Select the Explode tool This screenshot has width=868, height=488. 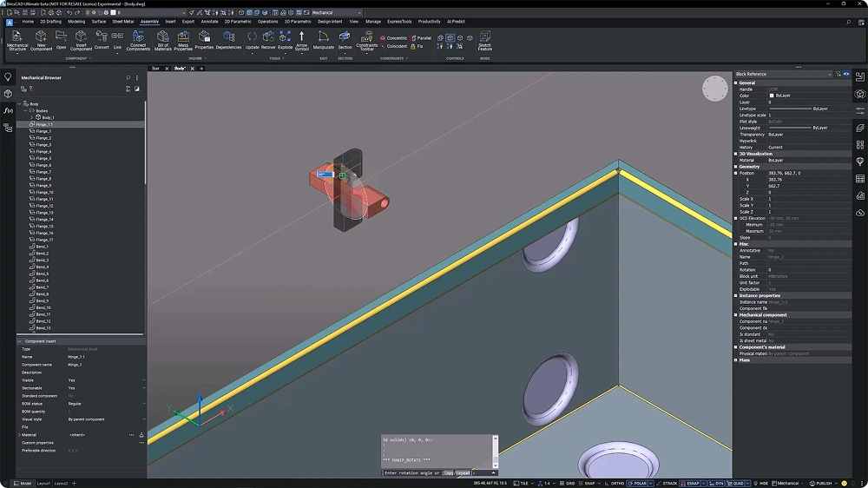285,40
